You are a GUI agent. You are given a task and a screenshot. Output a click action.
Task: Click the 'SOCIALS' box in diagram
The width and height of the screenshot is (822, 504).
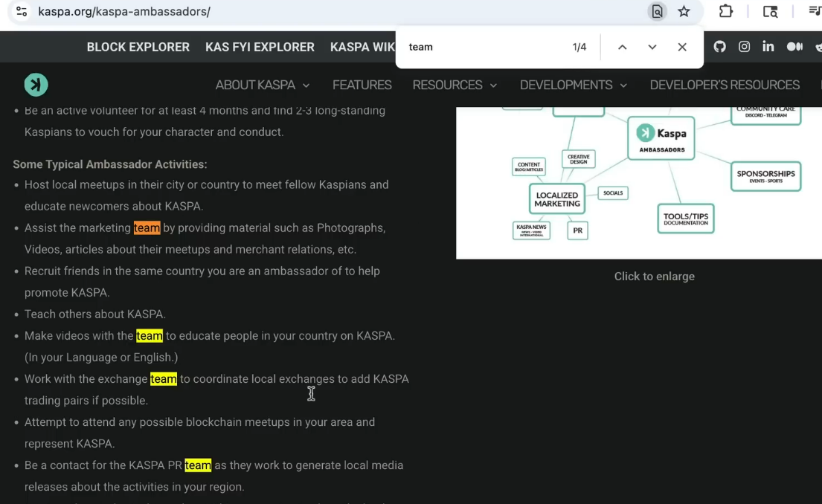pos(613,193)
